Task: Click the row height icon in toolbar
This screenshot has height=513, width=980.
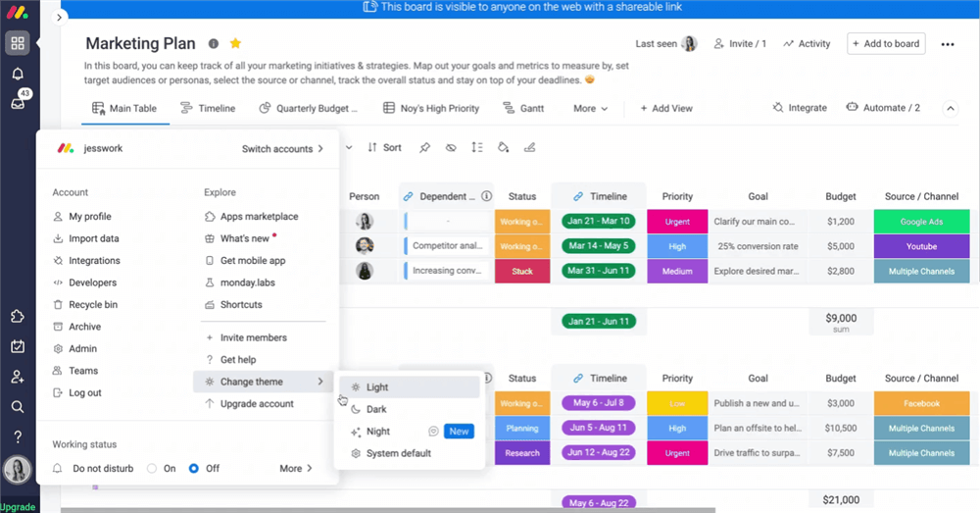Action: pos(477,147)
